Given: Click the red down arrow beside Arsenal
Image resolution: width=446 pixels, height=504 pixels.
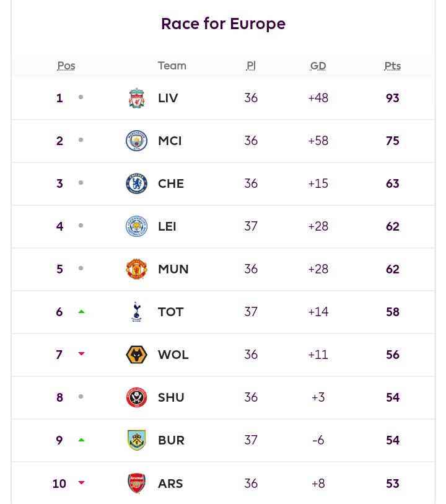Looking at the screenshot, I should coord(82,482).
